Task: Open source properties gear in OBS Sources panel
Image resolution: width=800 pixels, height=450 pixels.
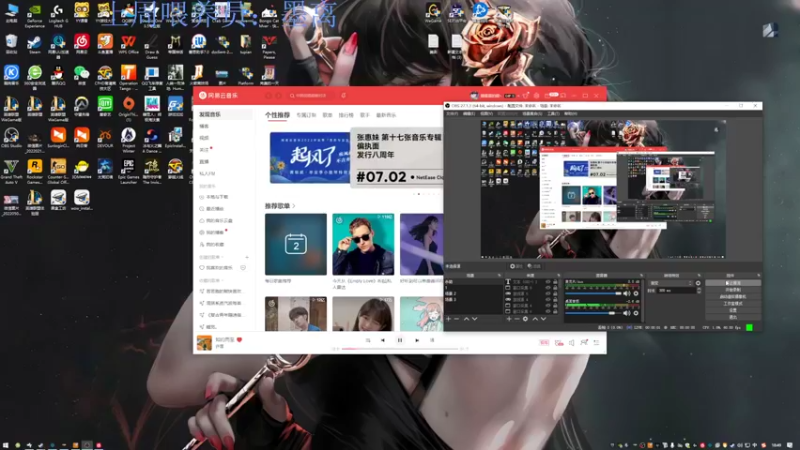Action: [x=526, y=319]
